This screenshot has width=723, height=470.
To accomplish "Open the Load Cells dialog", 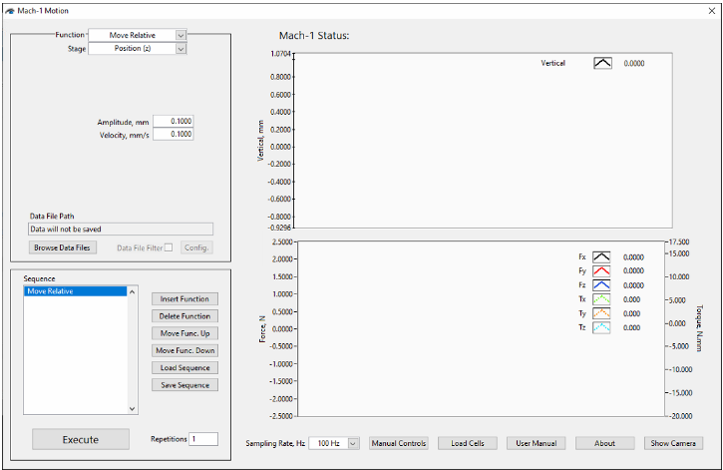I will pos(467,443).
